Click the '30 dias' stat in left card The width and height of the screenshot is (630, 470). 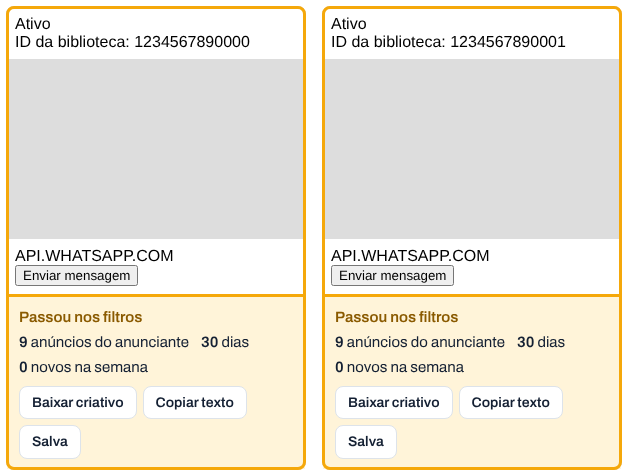pyautogui.click(x=225, y=342)
